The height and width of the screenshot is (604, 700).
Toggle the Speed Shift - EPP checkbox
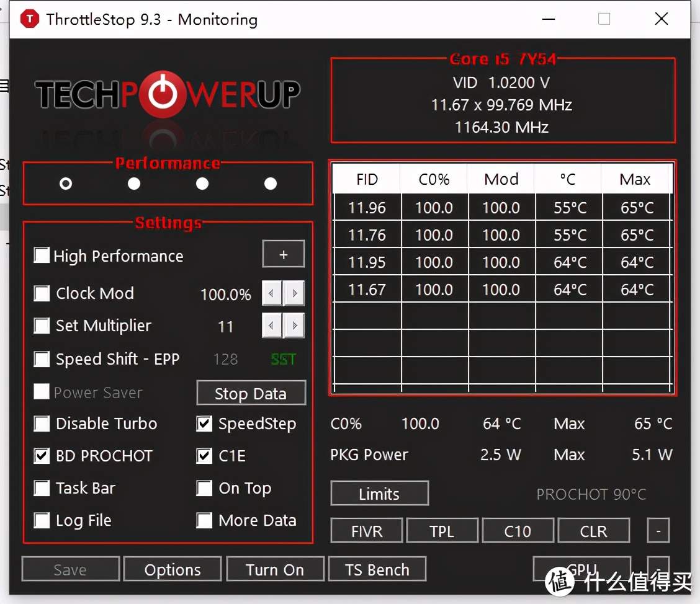tap(42, 359)
